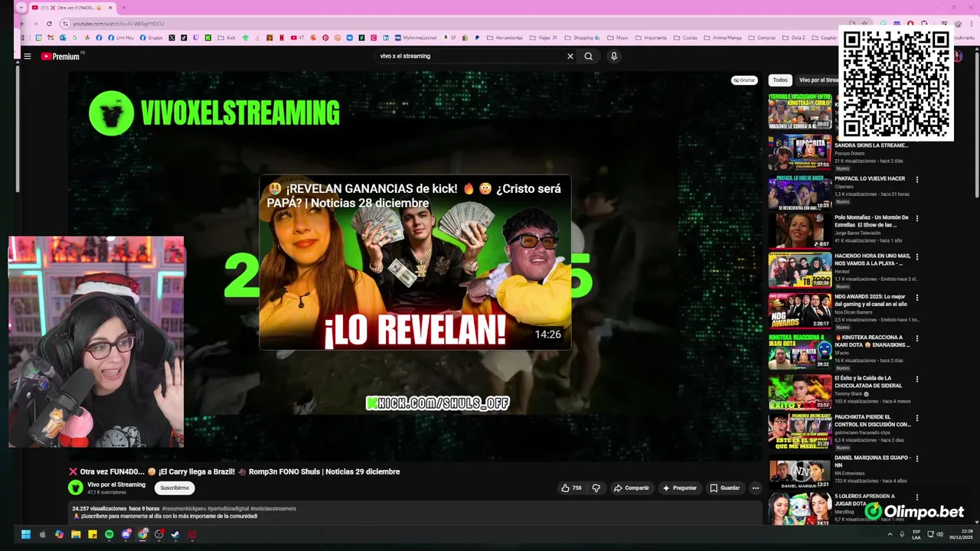Image resolution: width=980 pixels, height=551 pixels.
Task: Open the Chocolatada de Sideral video thumbnail
Action: [800, 392]
